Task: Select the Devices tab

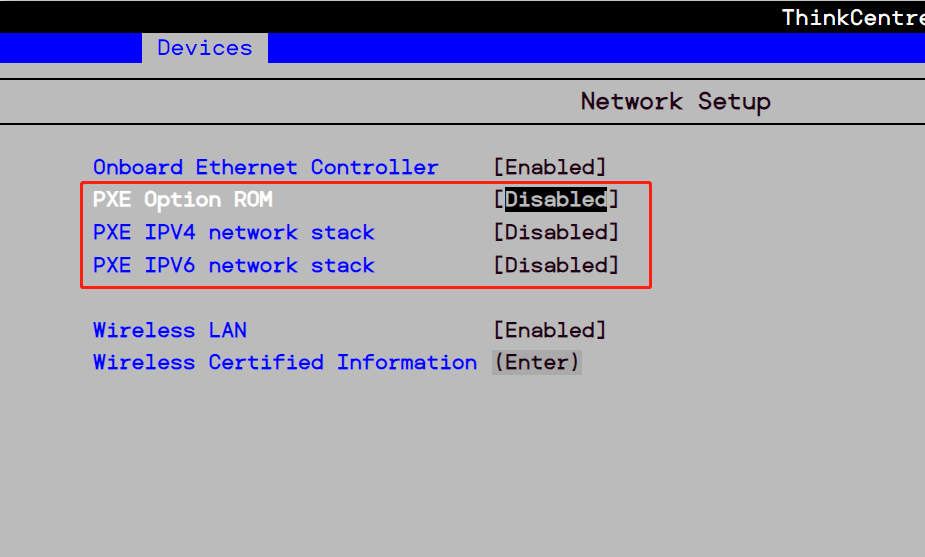Action: click(x=204, y=48)
